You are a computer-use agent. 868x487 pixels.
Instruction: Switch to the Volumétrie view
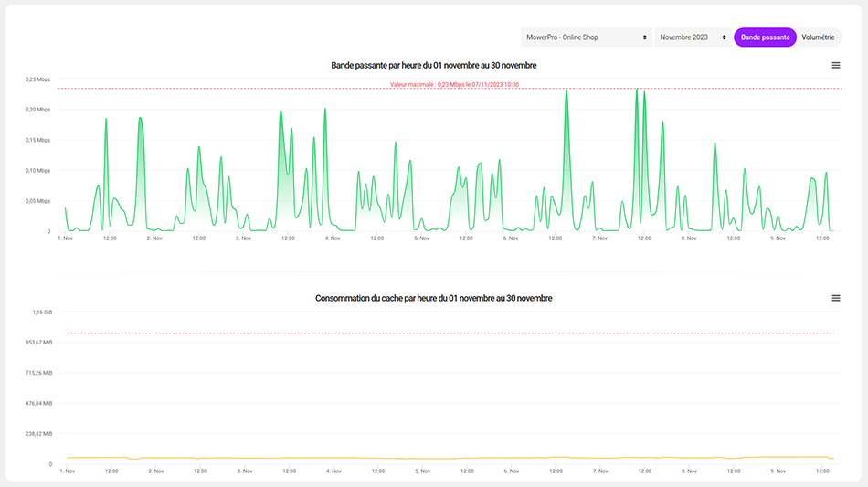click(x=818, y=37)
